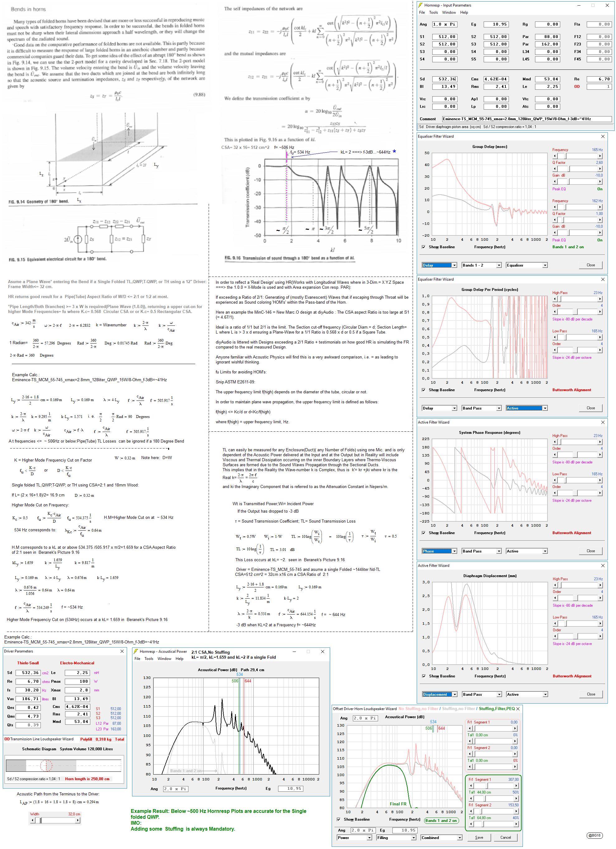Image resolution: width=616 pixels, height=849 pixels.
Task: Toggle Show Baseline in Group Delay Per Period wizard
Action: (423, 390)
